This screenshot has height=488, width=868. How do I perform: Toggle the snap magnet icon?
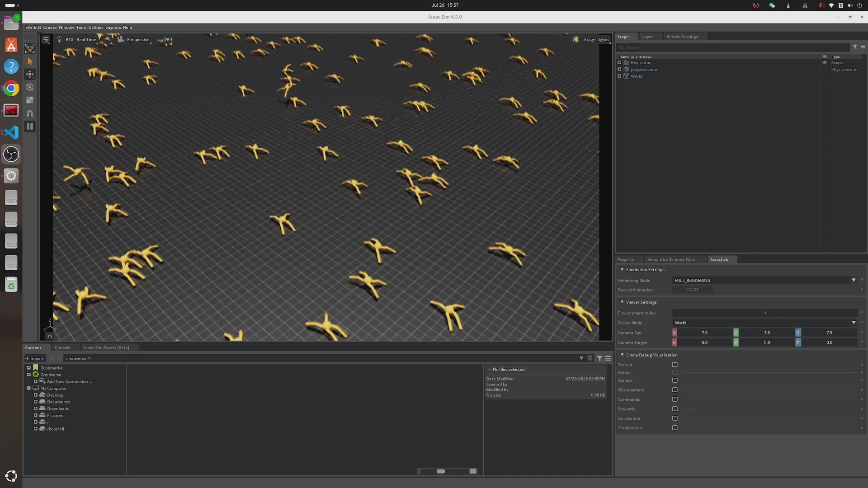click(30, 113)
